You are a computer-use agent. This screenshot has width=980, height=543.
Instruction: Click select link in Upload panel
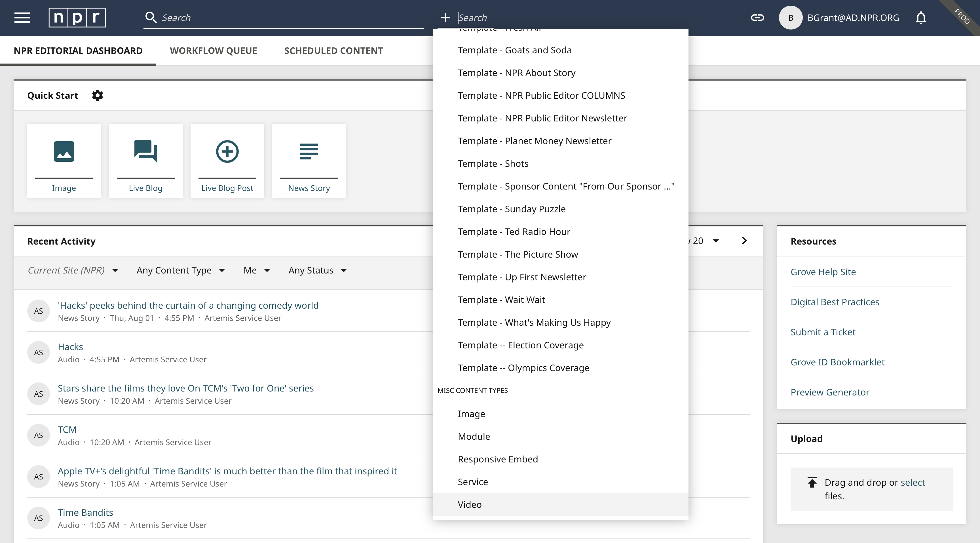click(912, 482)
